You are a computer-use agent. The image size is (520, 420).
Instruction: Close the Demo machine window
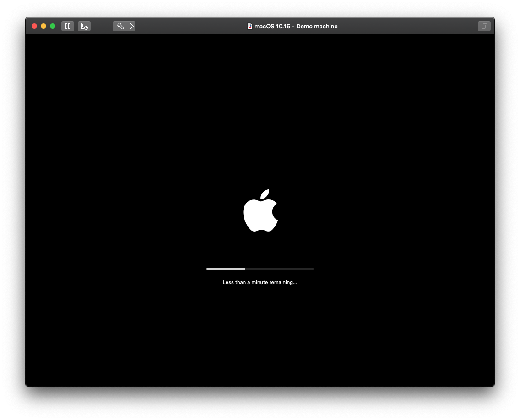(x=34, y=26)
